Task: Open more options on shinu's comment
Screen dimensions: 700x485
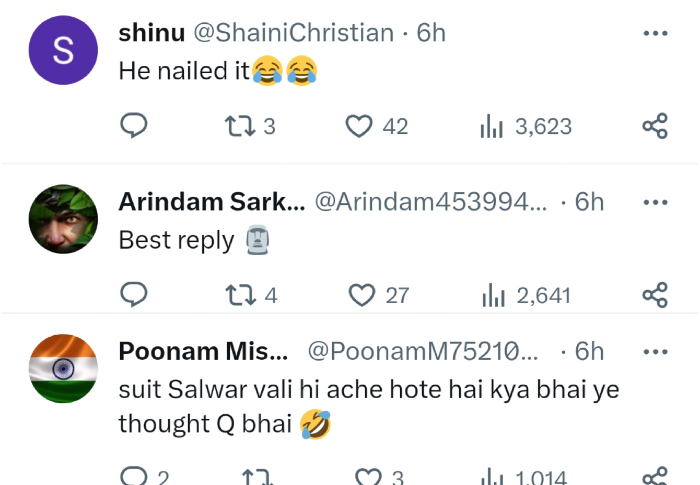Action: point(654,33)
